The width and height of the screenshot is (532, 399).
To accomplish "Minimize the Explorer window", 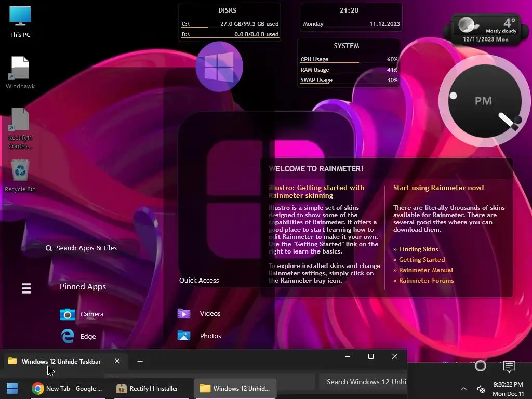I will (348, 356).
